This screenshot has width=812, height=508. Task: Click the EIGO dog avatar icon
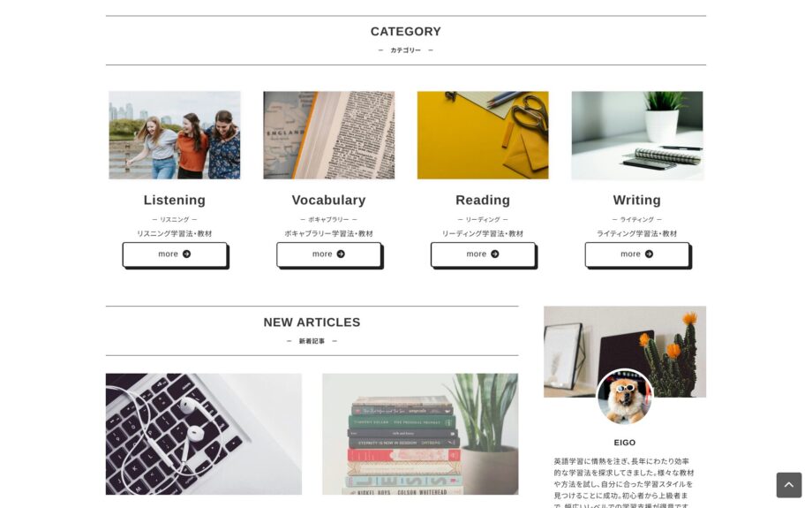[624, 398]
